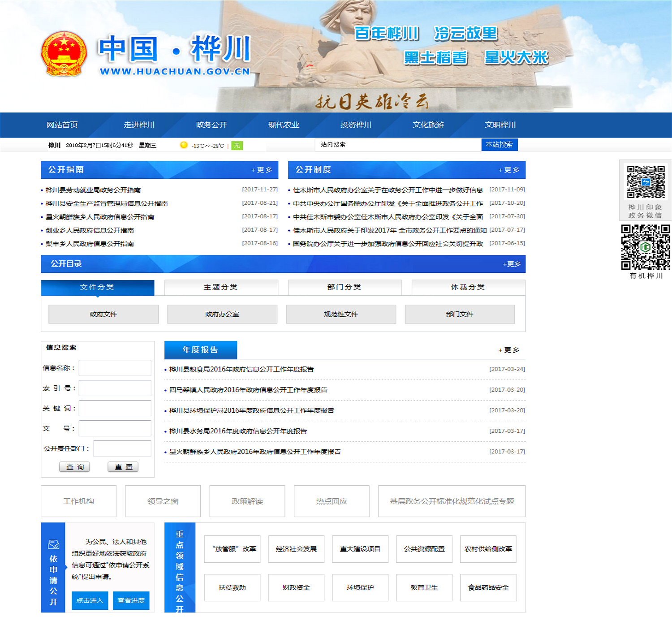The width and height of the screenshot is (672, 621).
Task: Expand 公开指南 with the 更多 link
Action: pyautogui.click(x=262, y=170)
